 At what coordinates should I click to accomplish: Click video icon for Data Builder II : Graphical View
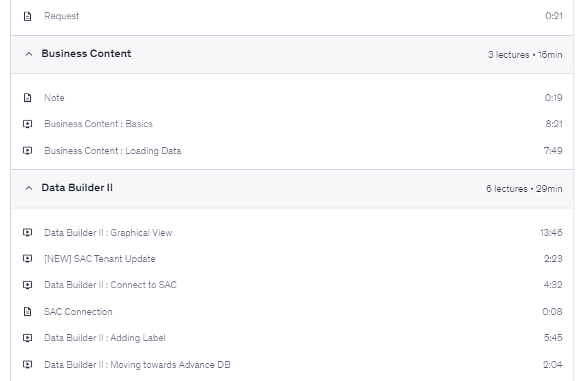pyautogui.click(x=28, y=232)
